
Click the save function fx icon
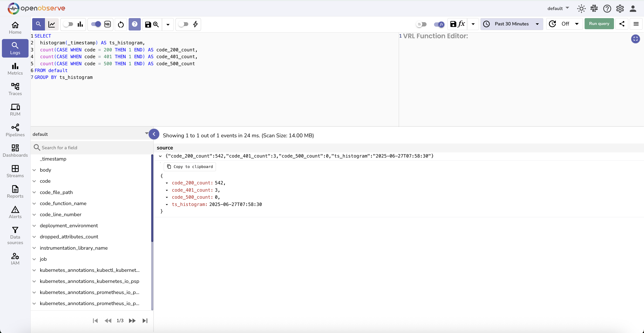pos(457,24)
